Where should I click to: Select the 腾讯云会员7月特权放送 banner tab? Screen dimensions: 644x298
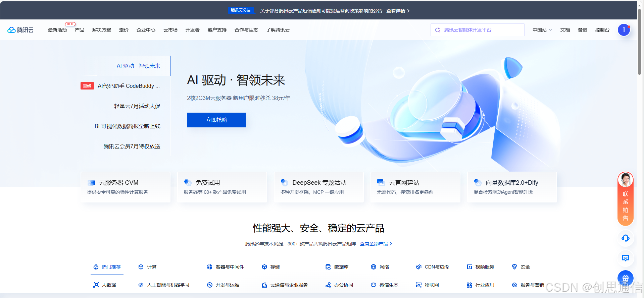tap(132, 146)
